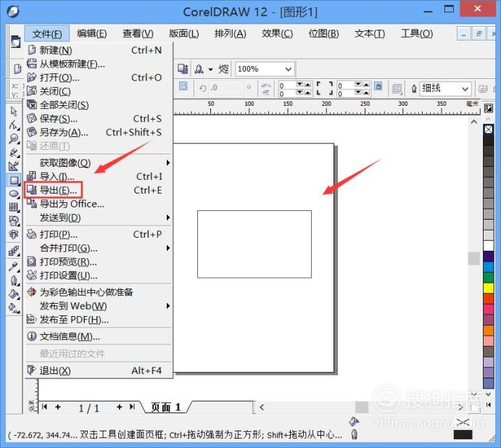Choose 打印预览(R)... menu entry
501x448 pixels.
point(99,262)
